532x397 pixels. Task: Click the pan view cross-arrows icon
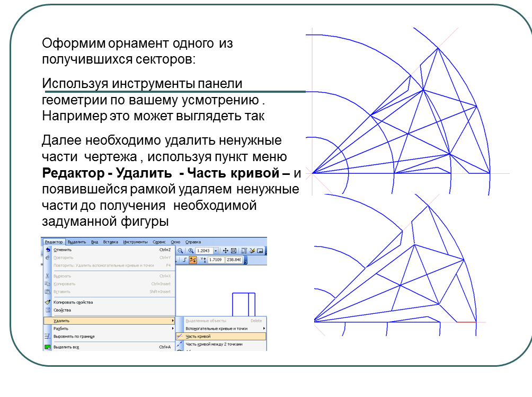pos(225,251)
